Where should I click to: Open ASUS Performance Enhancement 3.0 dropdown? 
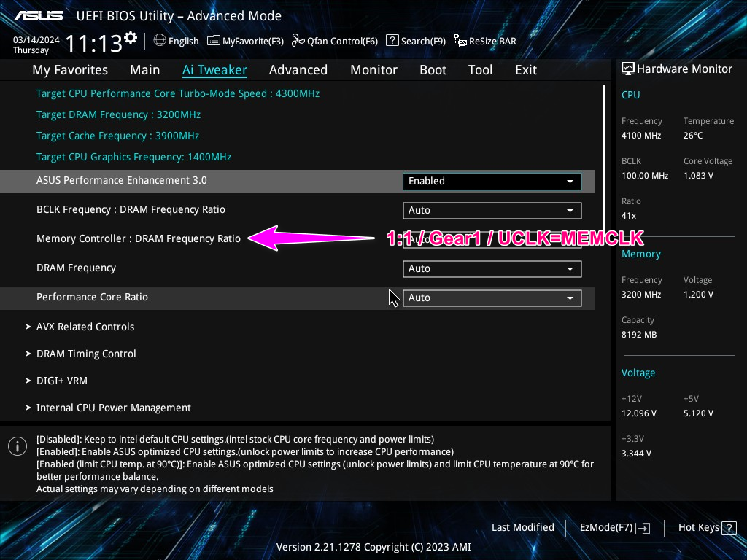[x=492, y=181]
